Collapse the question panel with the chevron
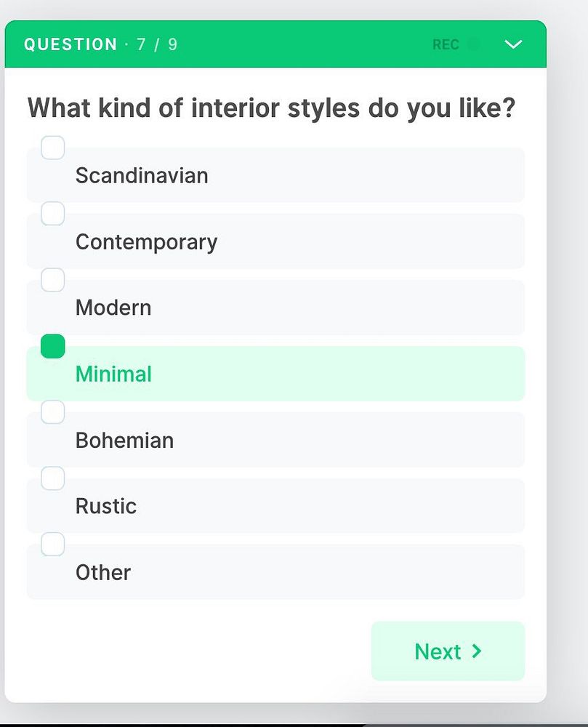Viewport: 588px width, 727px height. pyautogui.click(x=513, y=44)
